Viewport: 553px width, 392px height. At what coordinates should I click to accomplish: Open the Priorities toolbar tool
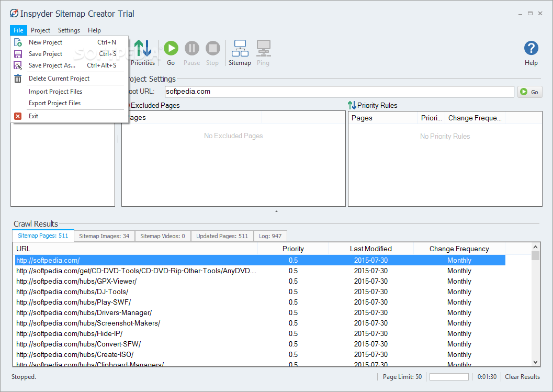[x=143, y=53]
